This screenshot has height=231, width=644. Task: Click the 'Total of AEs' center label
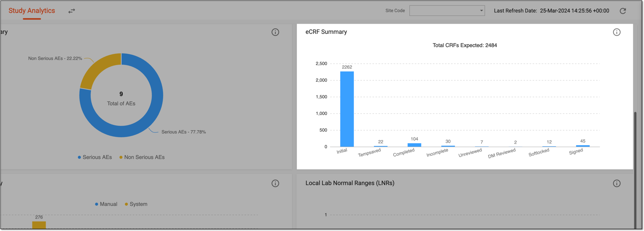click(x=121, y=104)
